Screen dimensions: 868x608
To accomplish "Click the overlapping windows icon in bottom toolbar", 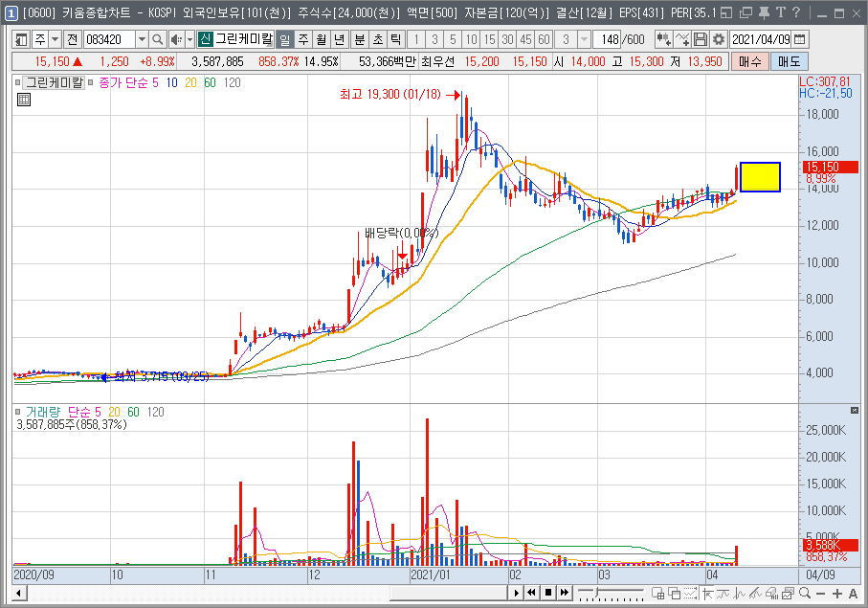I will click(675, 593).
